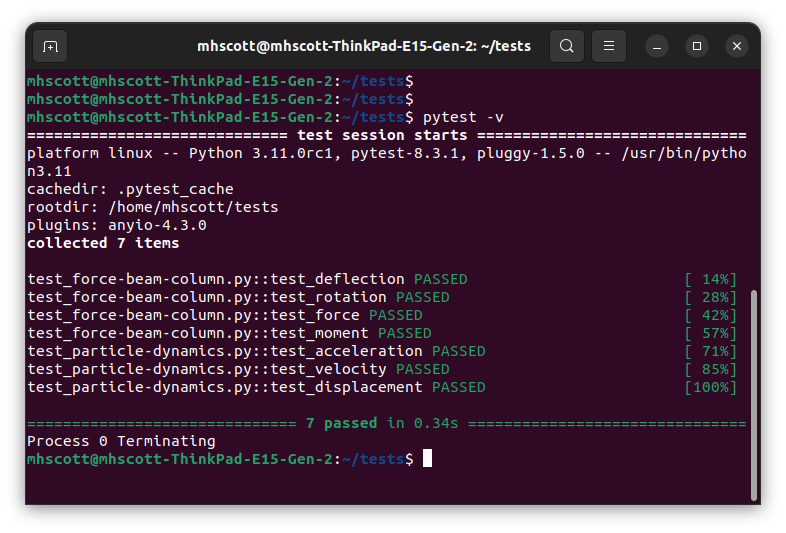Maximize the terminal window
786x533 pixels.
click(697, 46)
